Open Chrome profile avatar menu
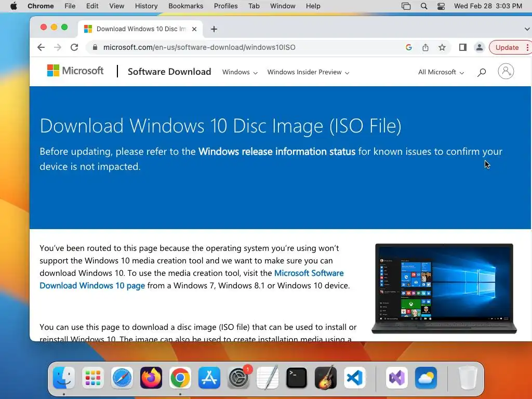The height and width of the screenshot is (399, 532). click(480, 47)
